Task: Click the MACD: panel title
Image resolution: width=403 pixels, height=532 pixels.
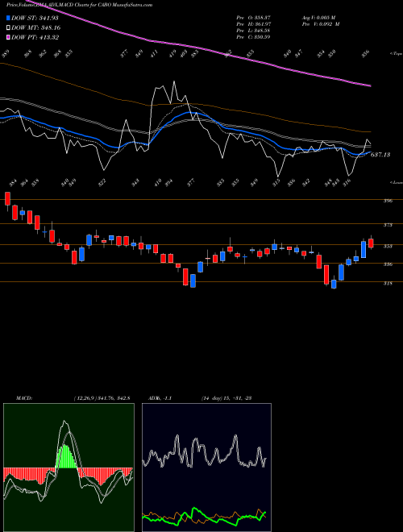Action: (x=23, y=398)
